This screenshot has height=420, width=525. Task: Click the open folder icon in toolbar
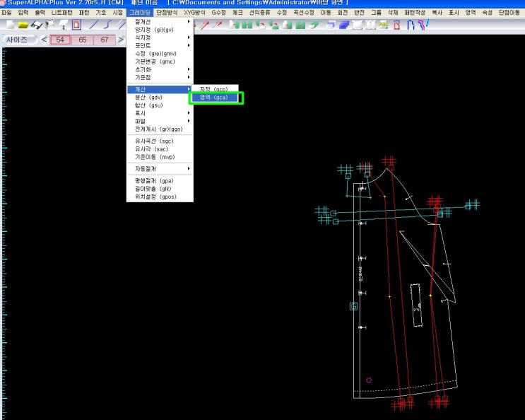[x=22, y=25]
